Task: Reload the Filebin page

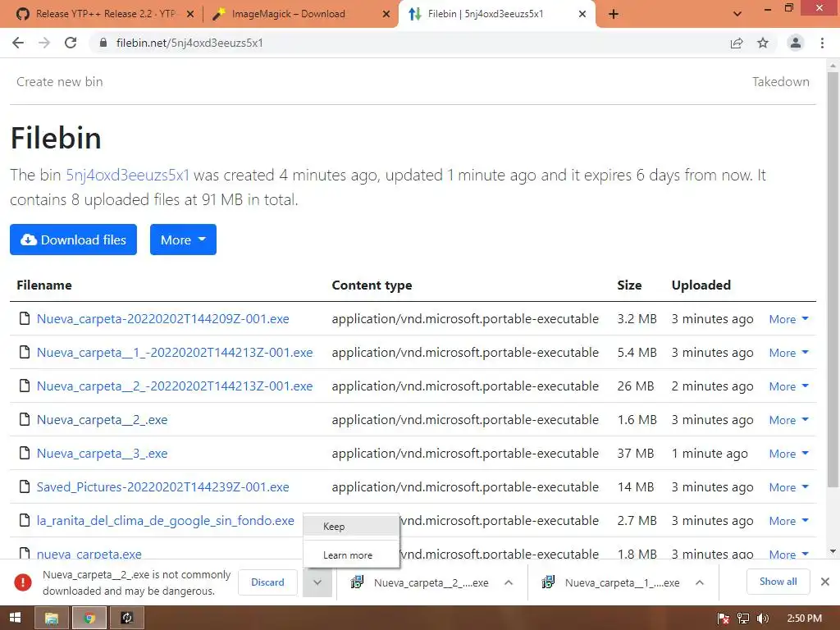Action: (71, 43)
